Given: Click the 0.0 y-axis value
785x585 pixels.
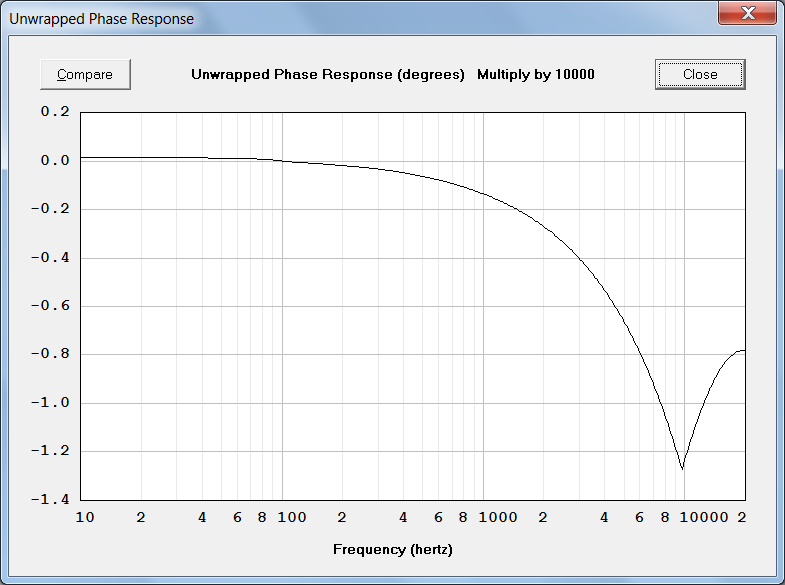Looking at the screenshot, I should pyautogui.click(x=55, y=161).
